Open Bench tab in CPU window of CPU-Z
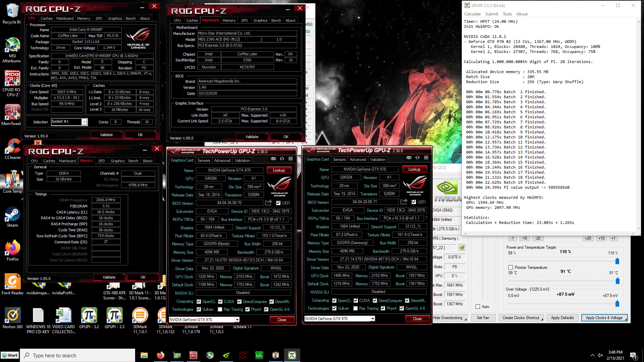The image size is (644, 362). [131, 18]
